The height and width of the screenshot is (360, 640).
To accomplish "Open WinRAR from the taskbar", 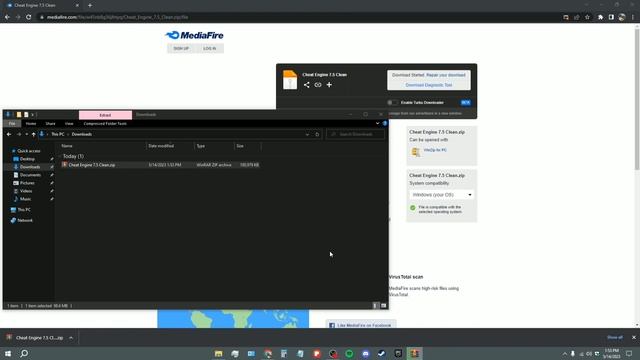I will [415, 353].
